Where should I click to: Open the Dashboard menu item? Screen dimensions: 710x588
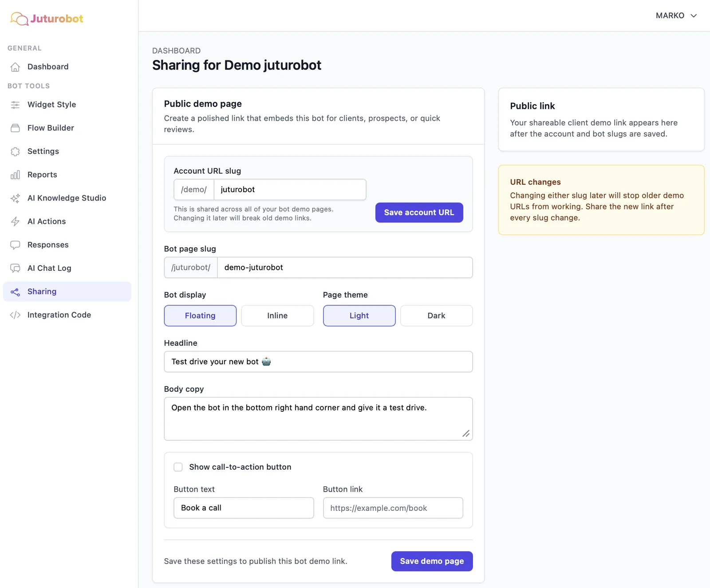tap(67, 67)
